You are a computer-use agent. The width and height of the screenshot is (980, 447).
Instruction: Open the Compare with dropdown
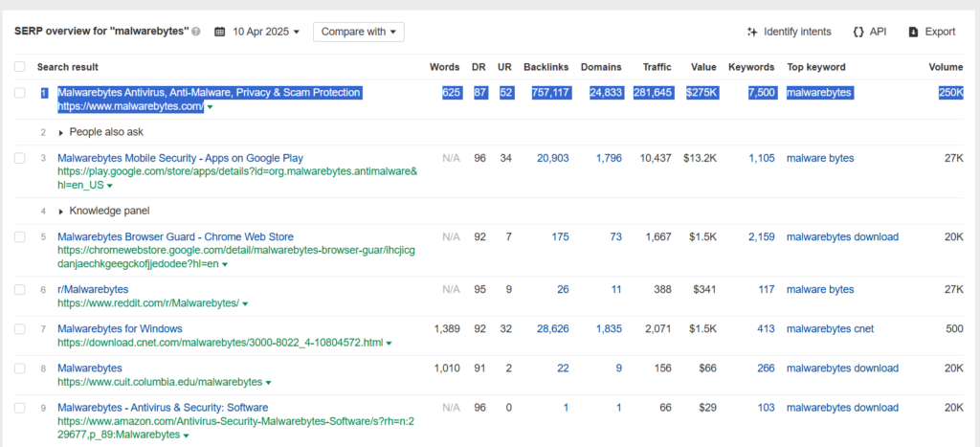click(x=359, y=32)
